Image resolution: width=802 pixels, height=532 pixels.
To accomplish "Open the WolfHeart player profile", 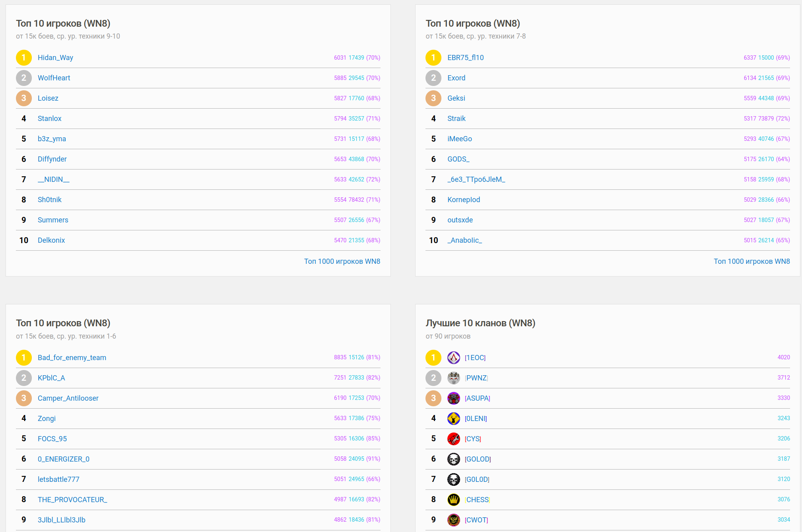I will [x=54, y=78].
